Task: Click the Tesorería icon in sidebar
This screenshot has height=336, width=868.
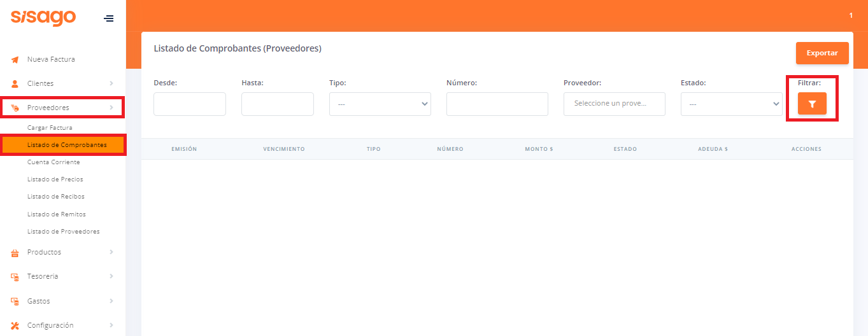Action: pos(15,277)
